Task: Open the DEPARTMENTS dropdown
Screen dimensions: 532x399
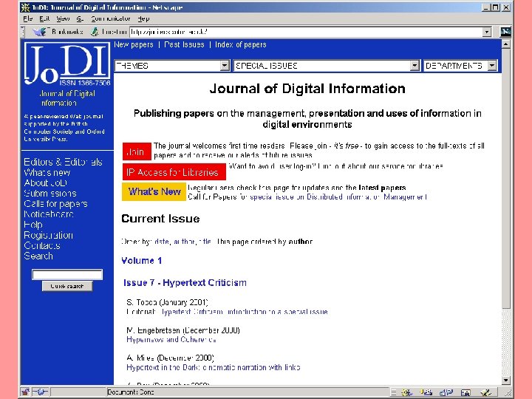Action: click(x=460, y=66)
